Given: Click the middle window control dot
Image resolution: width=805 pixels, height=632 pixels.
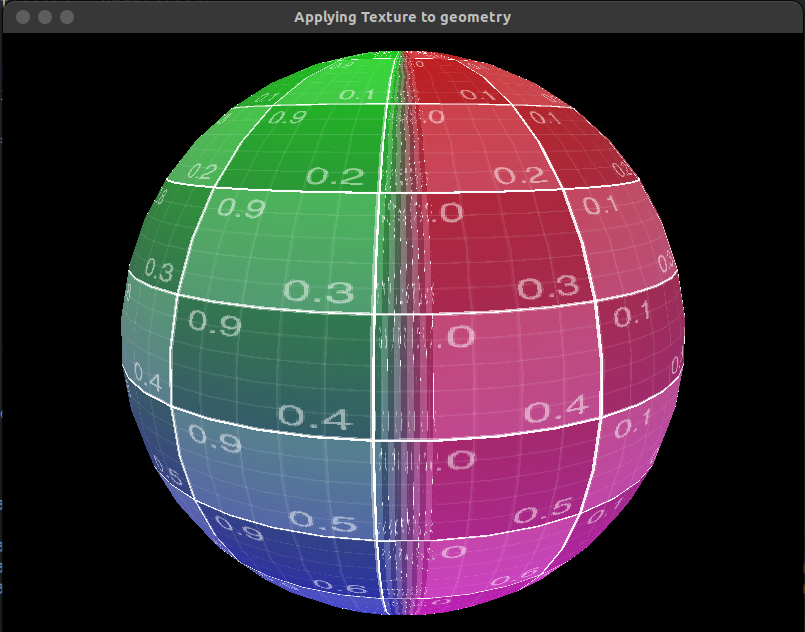Looking at the screenshot, I should tap(44, 17).
